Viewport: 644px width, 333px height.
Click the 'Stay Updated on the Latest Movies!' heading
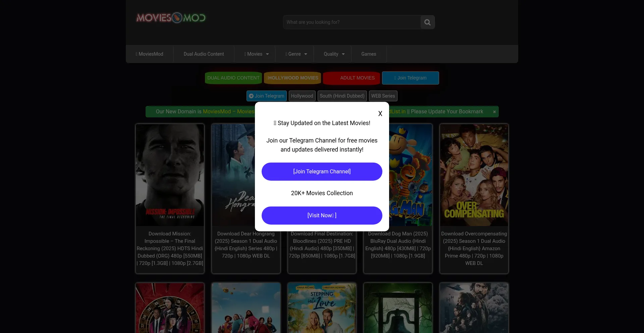pos(322,123)
